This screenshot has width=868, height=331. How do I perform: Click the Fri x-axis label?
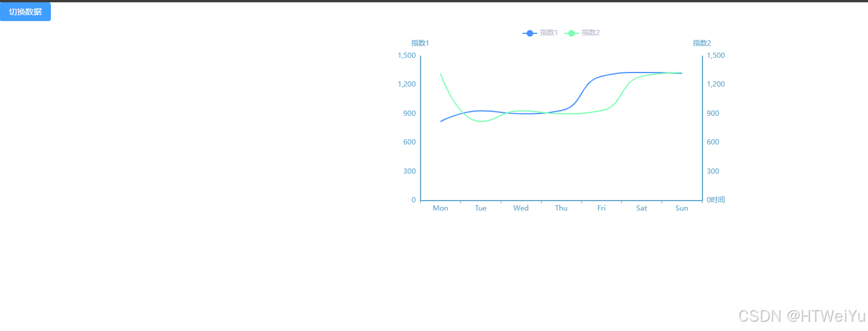601,208
